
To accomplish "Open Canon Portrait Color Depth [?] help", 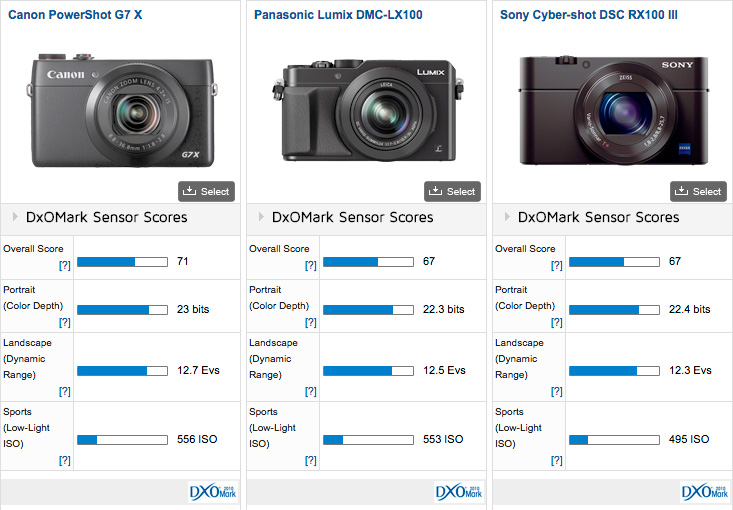I will pos(65,323).
